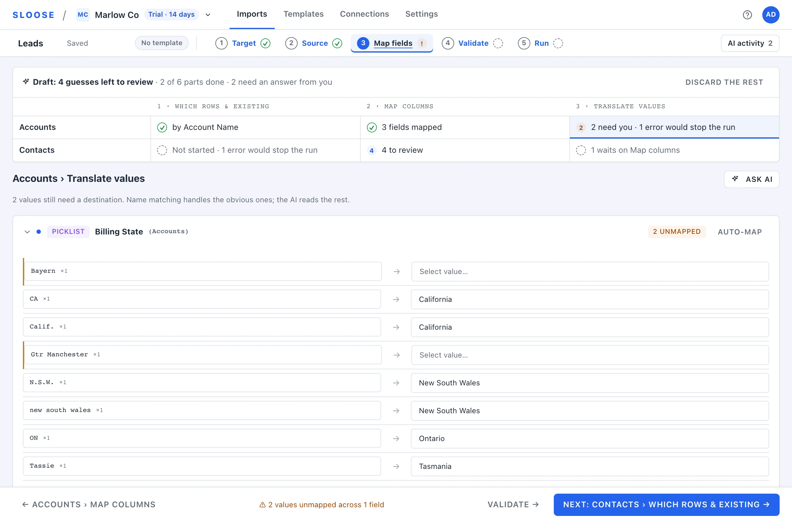Click the warning triangle in footer message
This screenshot has width=792, height=532.
pos(262,504)
